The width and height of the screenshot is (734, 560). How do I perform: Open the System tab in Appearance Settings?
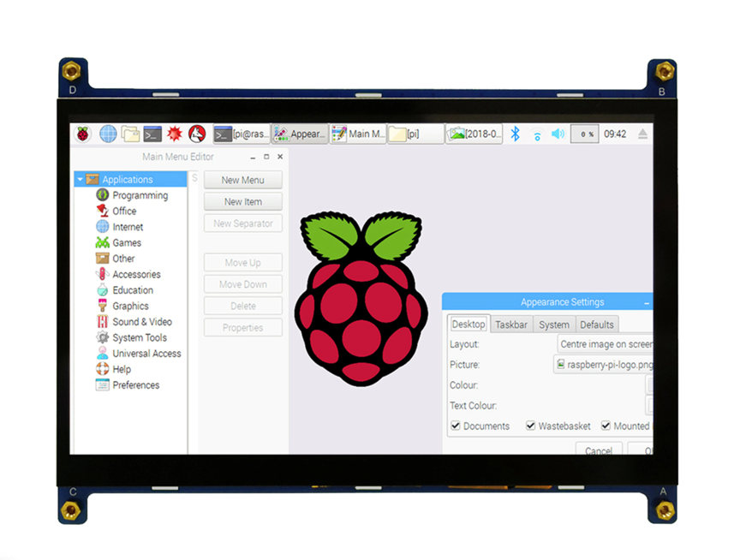[x=554, y=325]
